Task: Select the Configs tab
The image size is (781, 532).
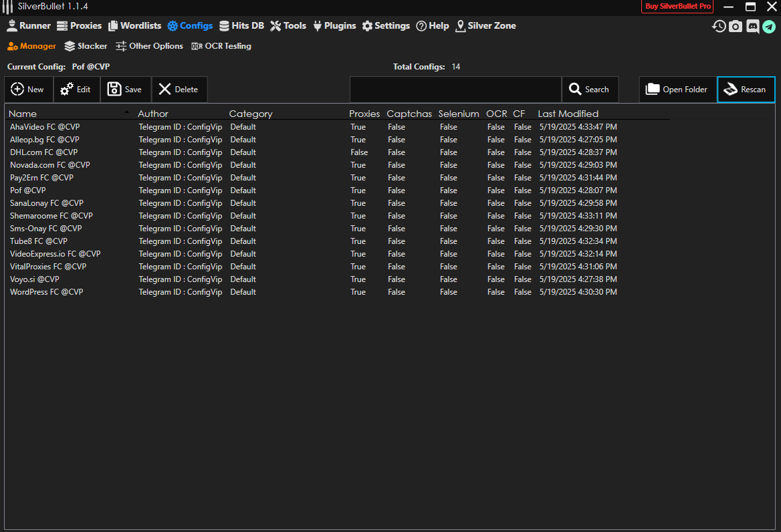Action: (191, 26)
